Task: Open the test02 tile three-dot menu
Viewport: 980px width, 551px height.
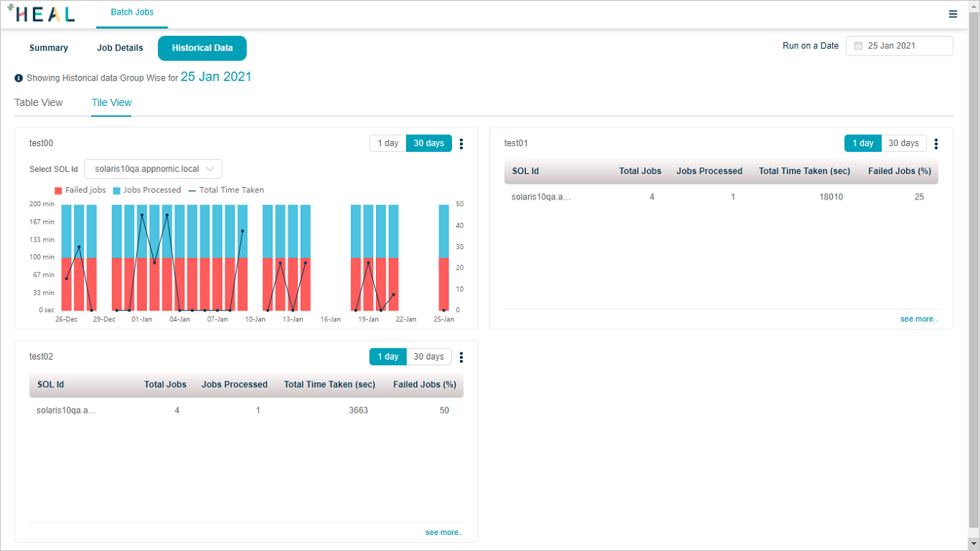Action: pyautogui.click(x=461, y=357)
